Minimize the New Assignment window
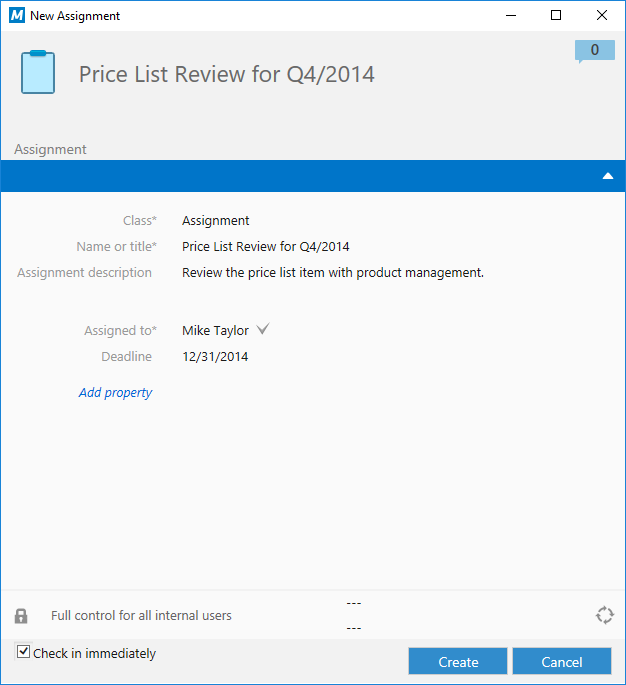 pos(511,15)
